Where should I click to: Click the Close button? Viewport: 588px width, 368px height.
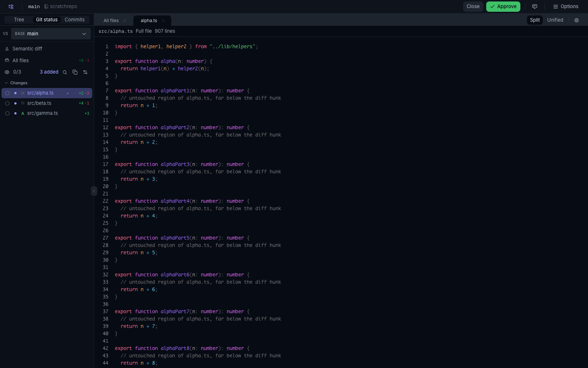click(x=473, y=7)
